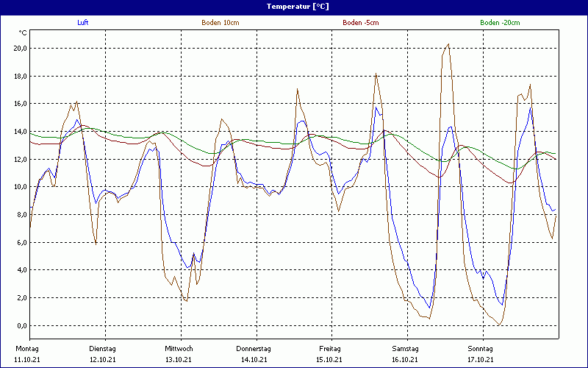Click the 14,0 y-axis tick label
This screenshot has width=588, height=368.
(20, 132)
